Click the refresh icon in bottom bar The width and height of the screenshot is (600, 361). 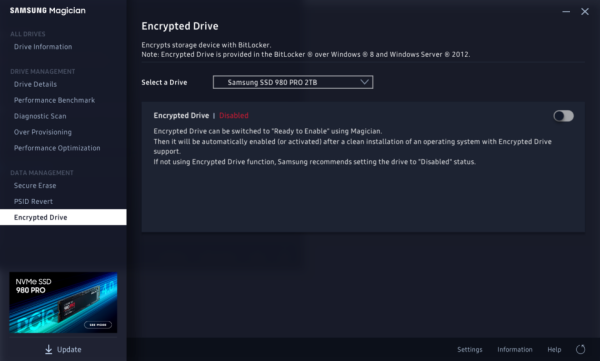pyautogui.click(x=580, y=349)
